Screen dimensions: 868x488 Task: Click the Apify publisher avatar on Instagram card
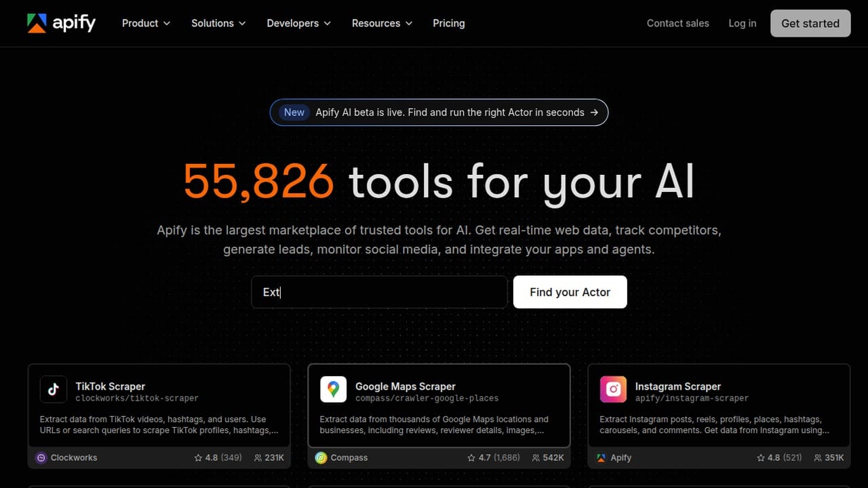pos(601,457)
